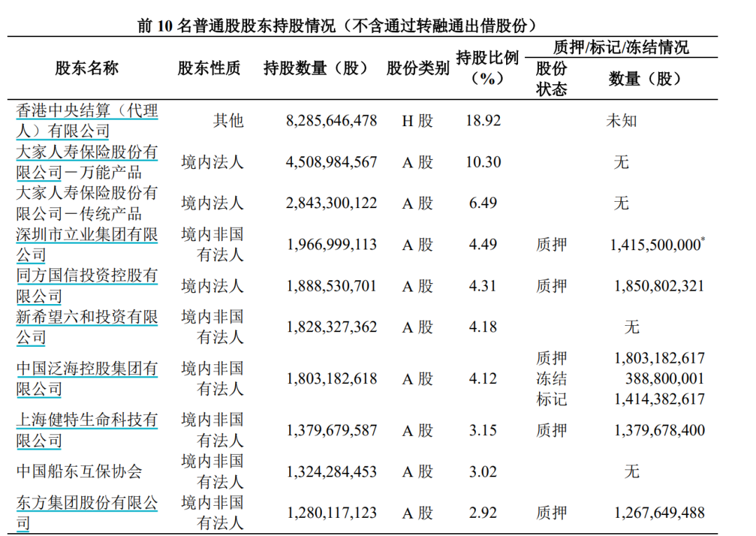756x536 pixels.
Task: Select shareholding value 1,803,182,618
Action: pos(331,379)
